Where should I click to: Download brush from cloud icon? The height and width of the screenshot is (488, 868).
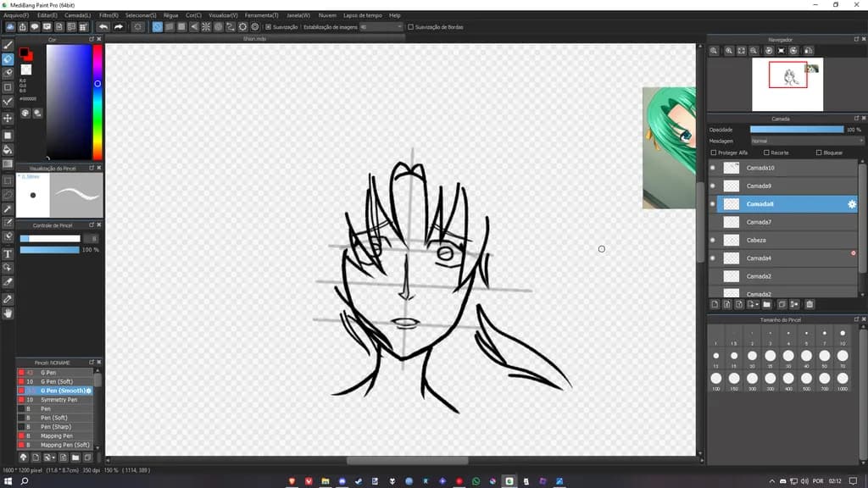click(x=23, y=457)
